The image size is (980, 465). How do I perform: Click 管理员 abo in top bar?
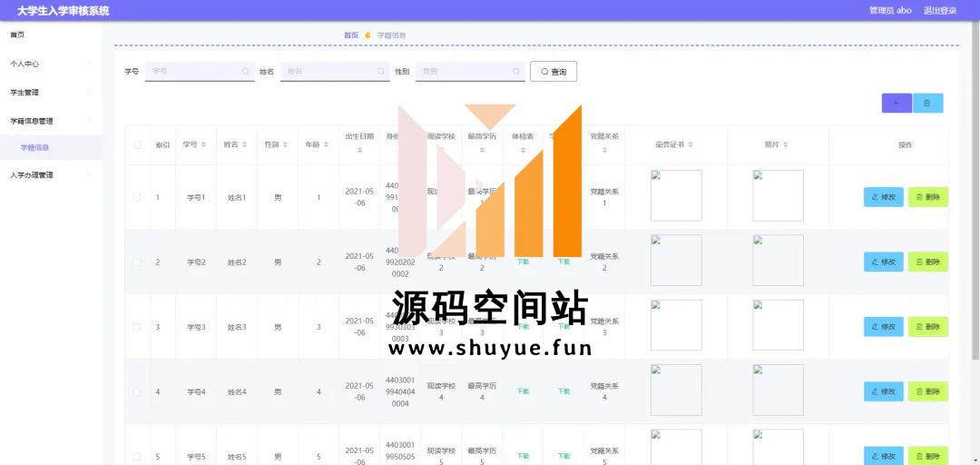point(890,11)
